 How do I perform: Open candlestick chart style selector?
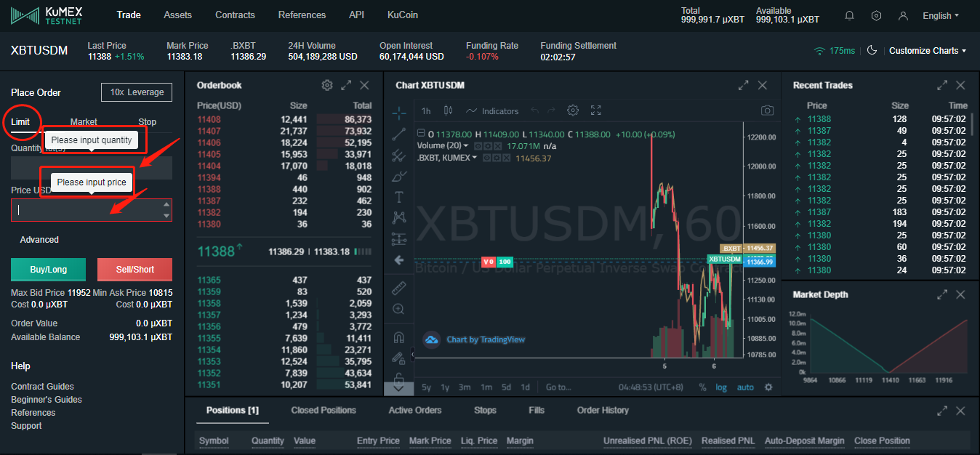(448, 110)
